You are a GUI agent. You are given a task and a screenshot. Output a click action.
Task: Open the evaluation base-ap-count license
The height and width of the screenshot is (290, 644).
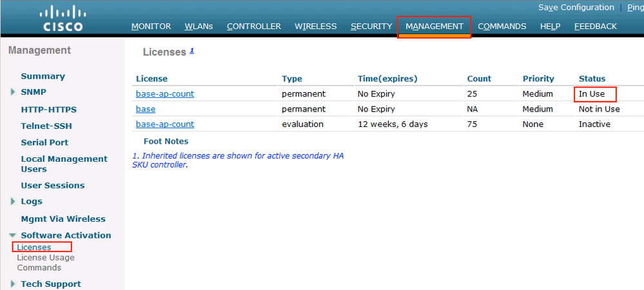click(x=164, y=124)
